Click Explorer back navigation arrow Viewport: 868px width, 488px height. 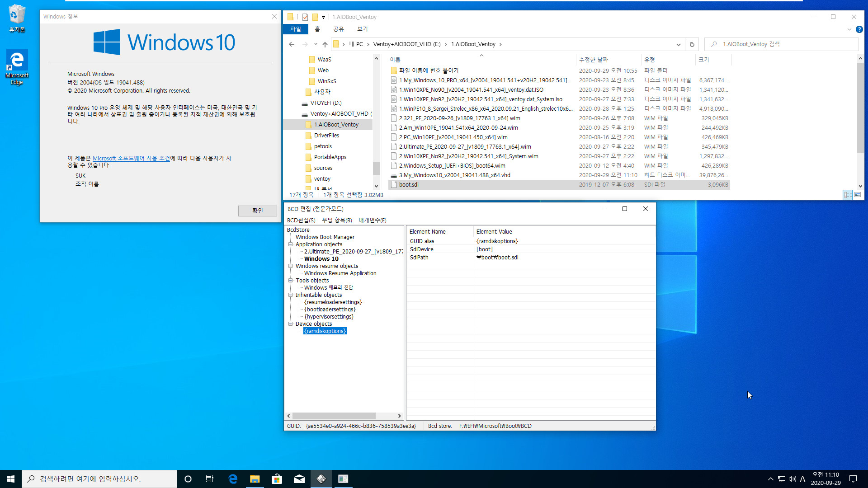click(x=292, y=44)
